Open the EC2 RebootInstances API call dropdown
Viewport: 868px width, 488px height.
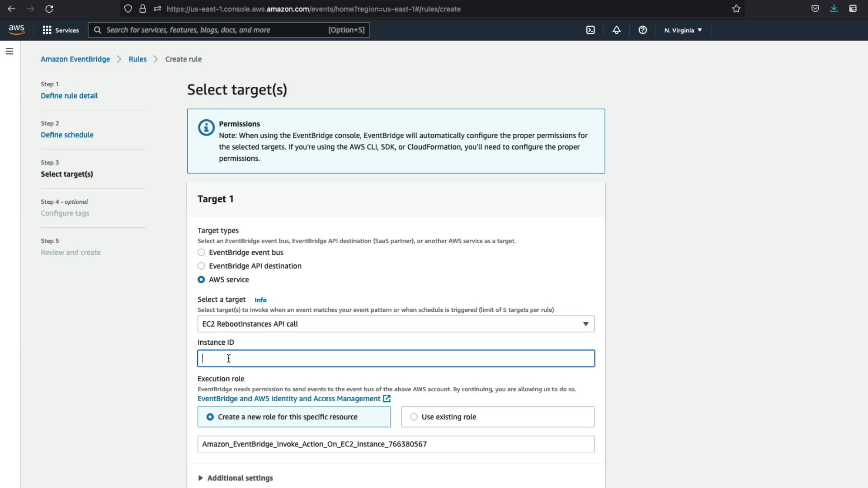(x=396, y=324)
